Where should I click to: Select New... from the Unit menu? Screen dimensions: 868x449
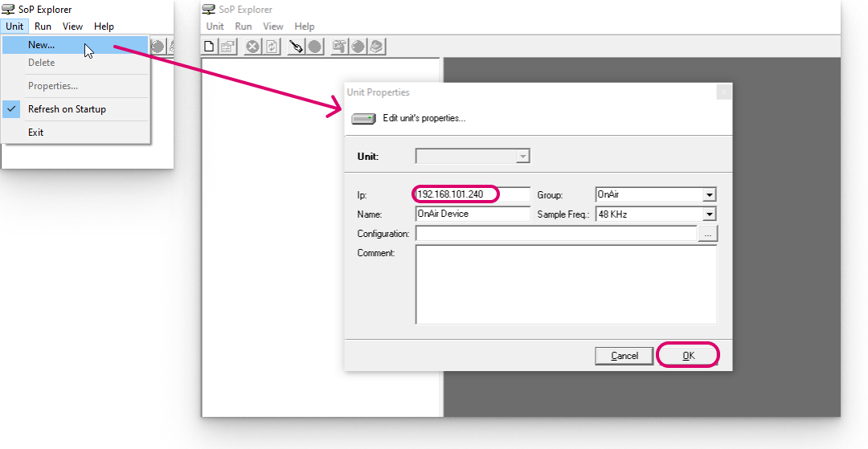41,45
